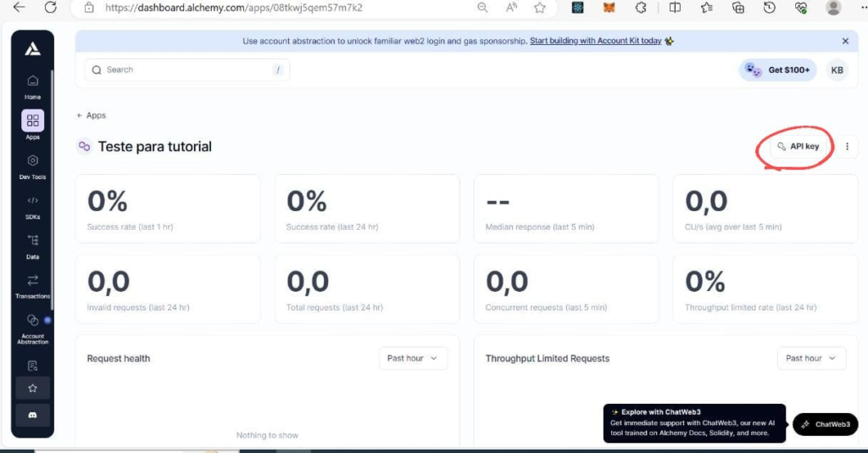The width and height of the screenshot is (868, 453).
Task: Open browser history
Action: [x=770, y=7]
